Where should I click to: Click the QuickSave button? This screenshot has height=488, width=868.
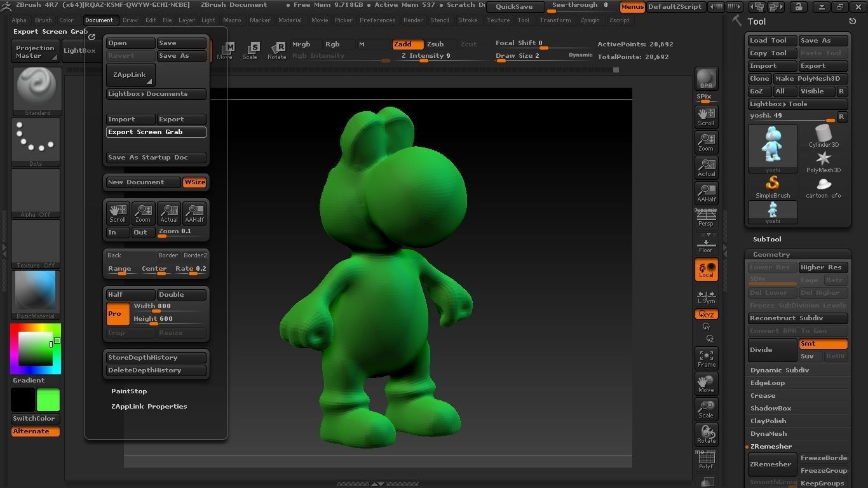click(514, 7)
